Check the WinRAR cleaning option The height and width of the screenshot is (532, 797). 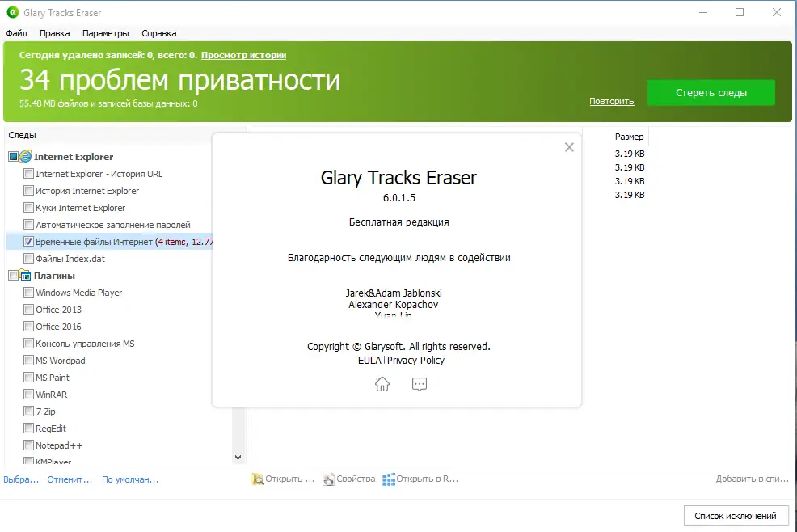coord(28,394)
